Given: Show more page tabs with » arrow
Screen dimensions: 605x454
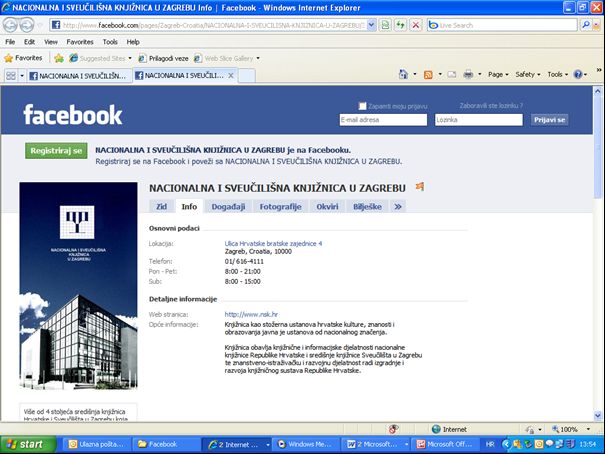Looking at the screenshot, I should 398,207.
